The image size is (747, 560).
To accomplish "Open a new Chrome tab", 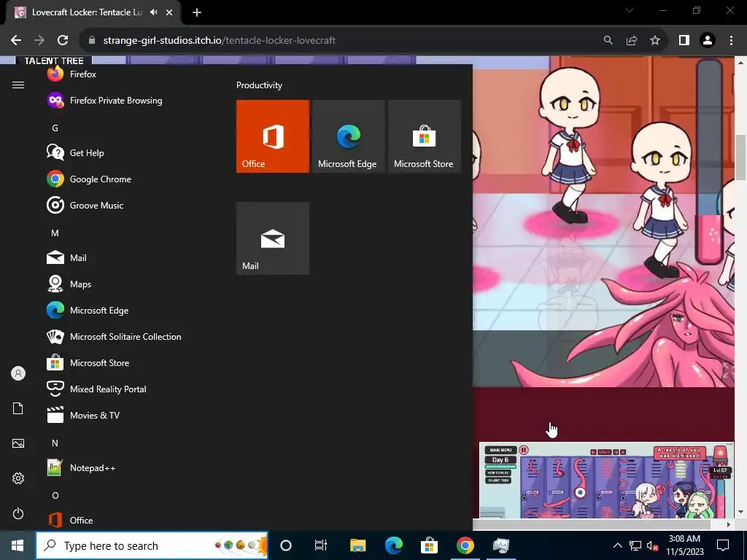I will [197, 12].
